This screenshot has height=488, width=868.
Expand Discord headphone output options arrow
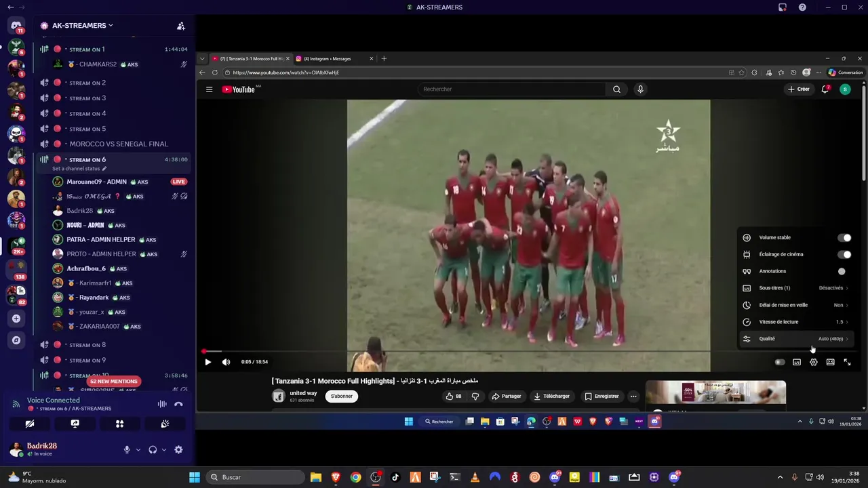(164, 449)
